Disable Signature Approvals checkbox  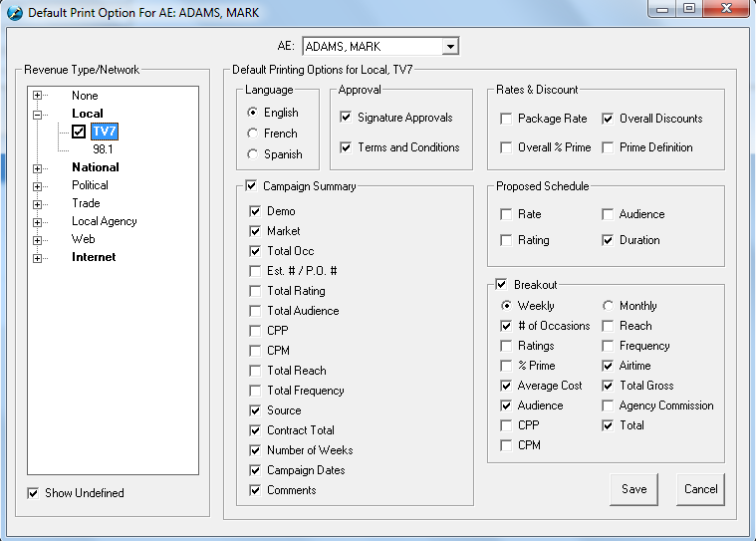point(346,118)
